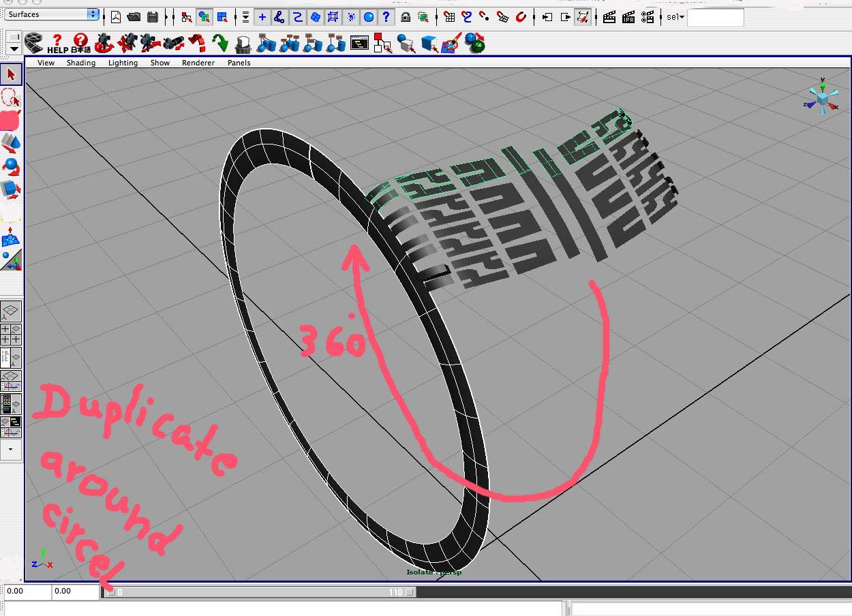852x616 pixels.
Task: Open the red HELP shelf button
Action: pyautogui.click(x=57, y=44)
